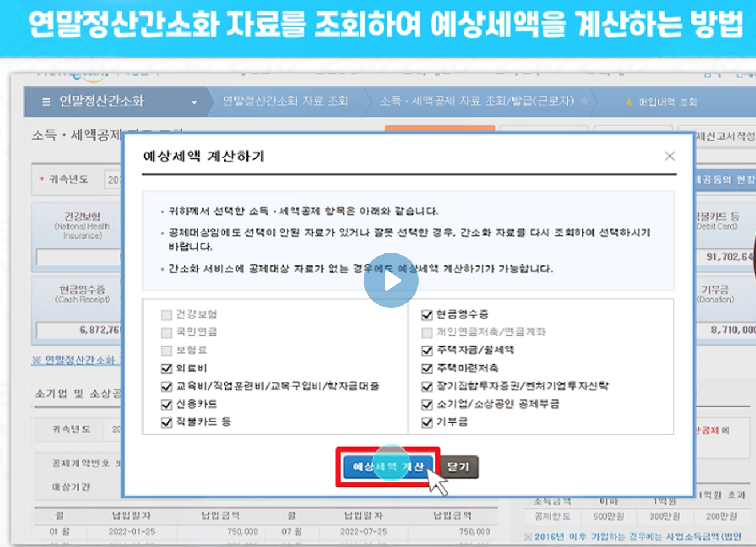Screen dimensions: 756x547
Task: Uncheck 소기업/소상공인 공제부금 checkbox
Action: (x=427, y=405)
